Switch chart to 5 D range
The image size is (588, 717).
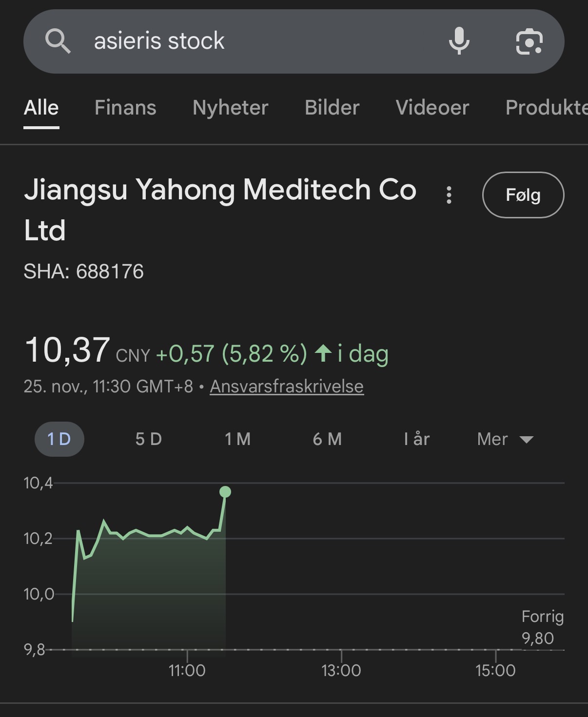coord(149,439)
